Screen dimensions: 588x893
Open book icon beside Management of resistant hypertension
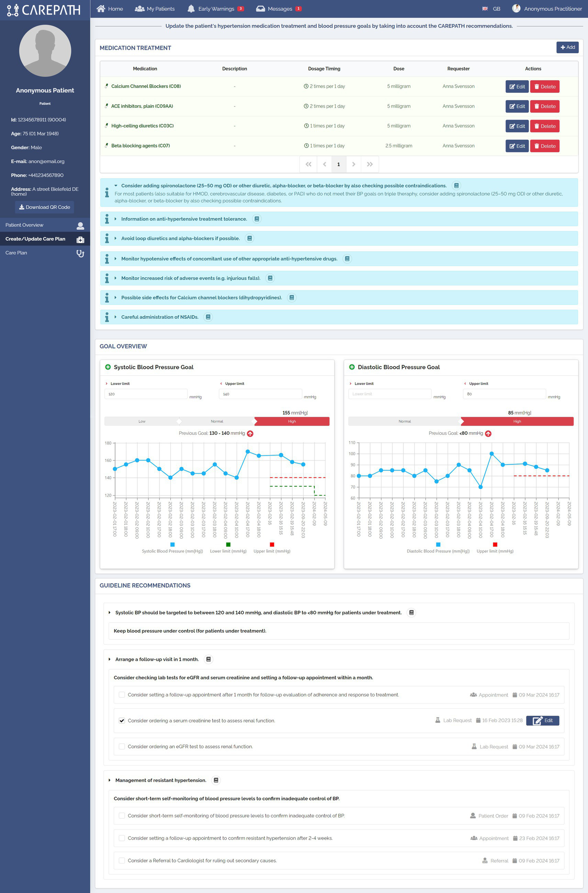(x=216, y=780)
